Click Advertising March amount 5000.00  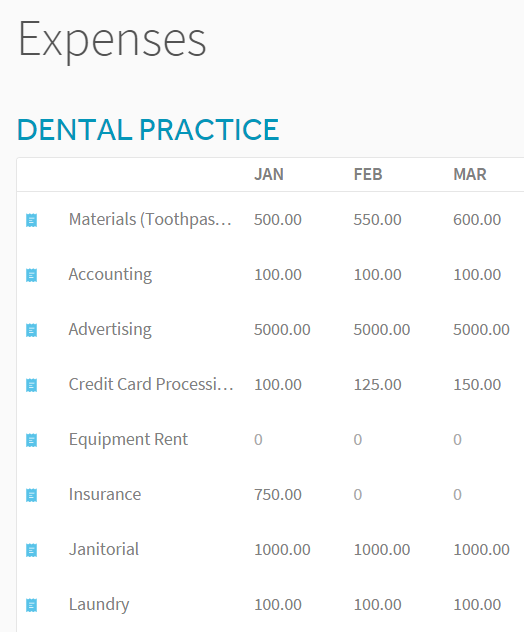(481, 330)
